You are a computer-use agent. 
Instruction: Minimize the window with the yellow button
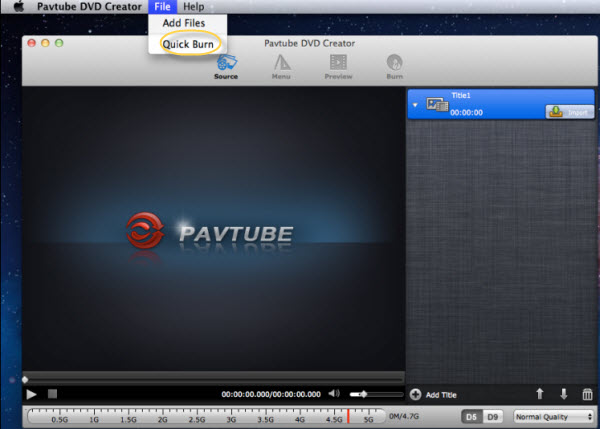click(x=45, y=43)
